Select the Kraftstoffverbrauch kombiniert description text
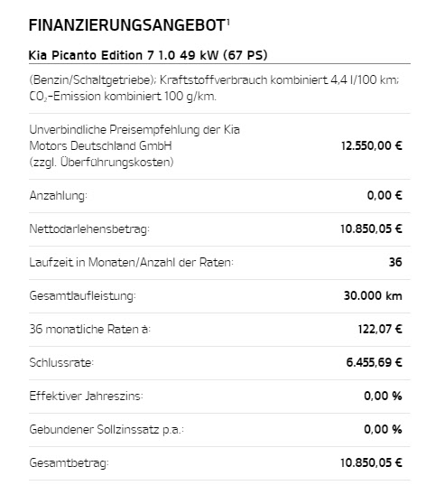 pos(214,80)
